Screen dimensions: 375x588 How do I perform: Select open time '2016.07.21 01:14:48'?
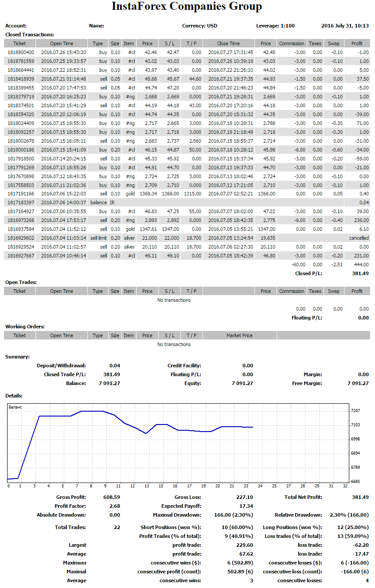(x=63, y=79)
